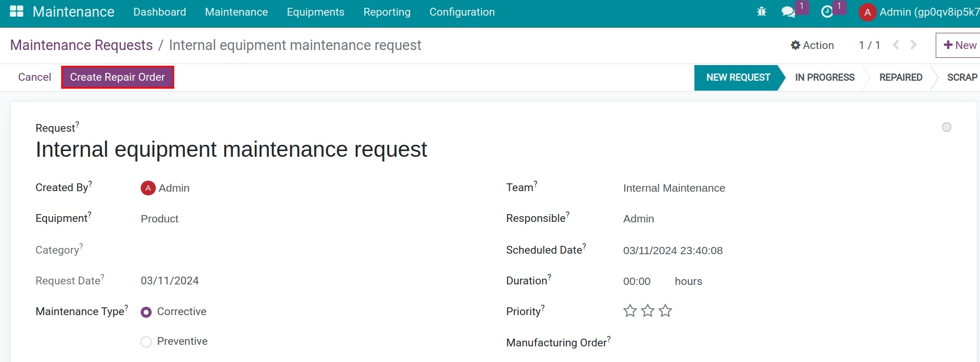Go to next record arrow

click(x=913, y=45)
